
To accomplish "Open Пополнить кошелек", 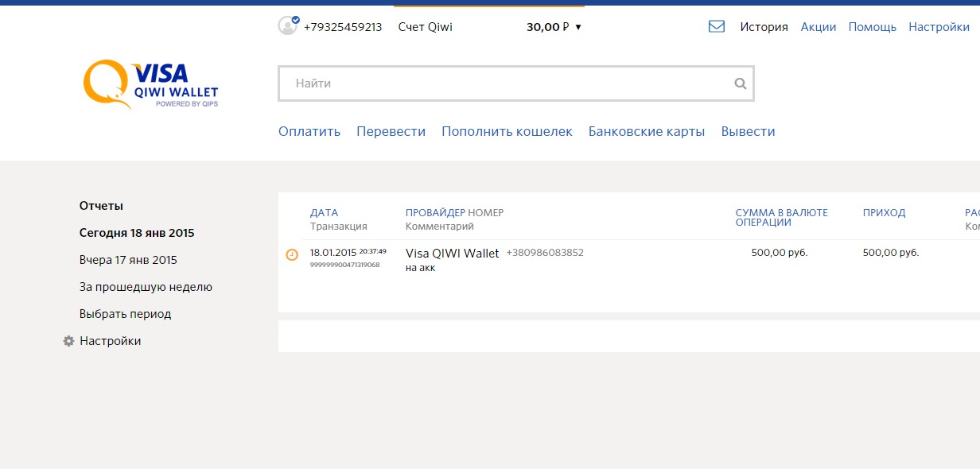I will (507, 132).
